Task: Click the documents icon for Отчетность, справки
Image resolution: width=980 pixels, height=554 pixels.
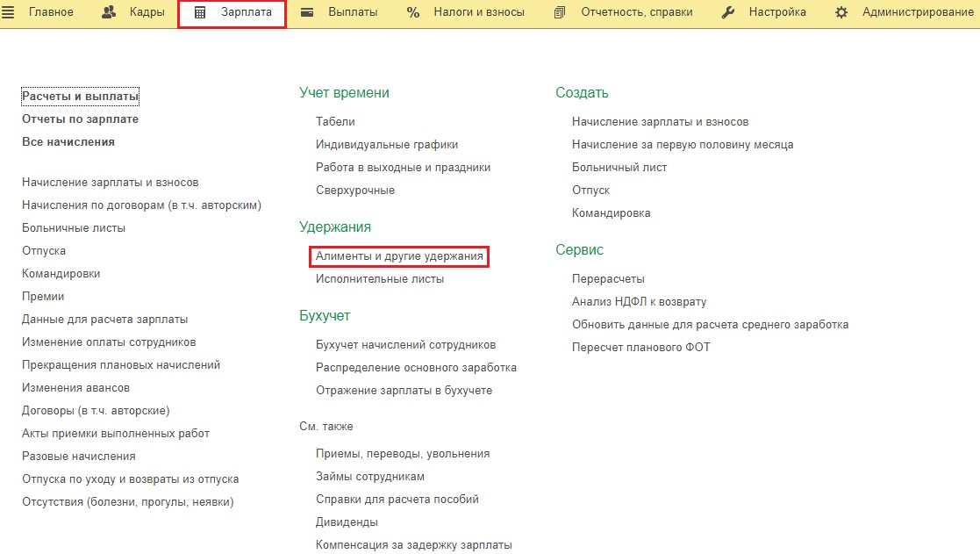Action: pos(561,12)
